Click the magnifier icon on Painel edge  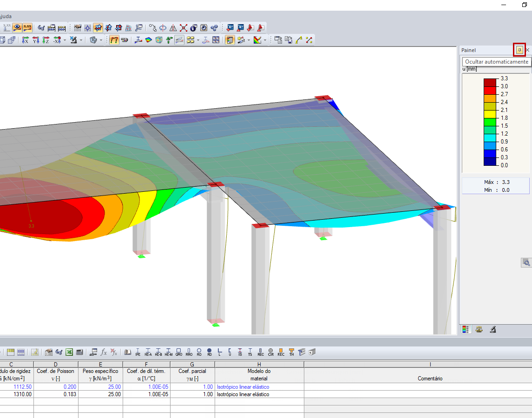point(526,262)
